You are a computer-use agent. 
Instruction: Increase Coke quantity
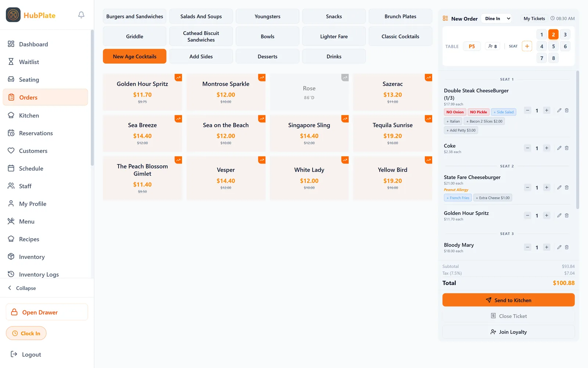coord(546,148)
